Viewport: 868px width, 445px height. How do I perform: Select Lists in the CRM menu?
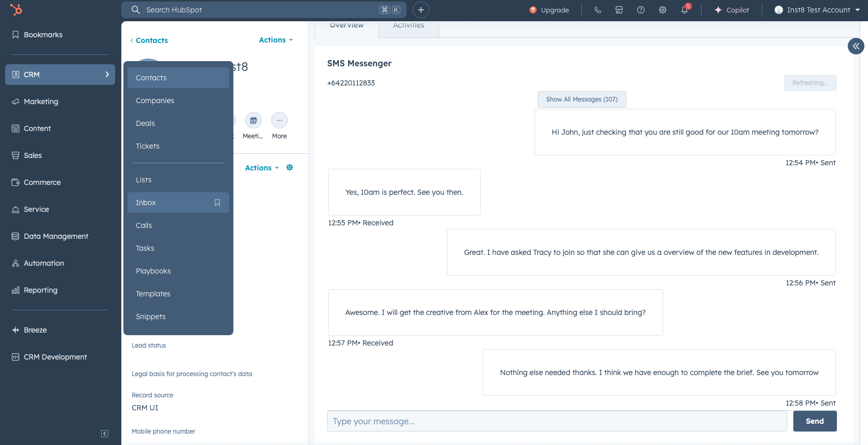[178, 180]
